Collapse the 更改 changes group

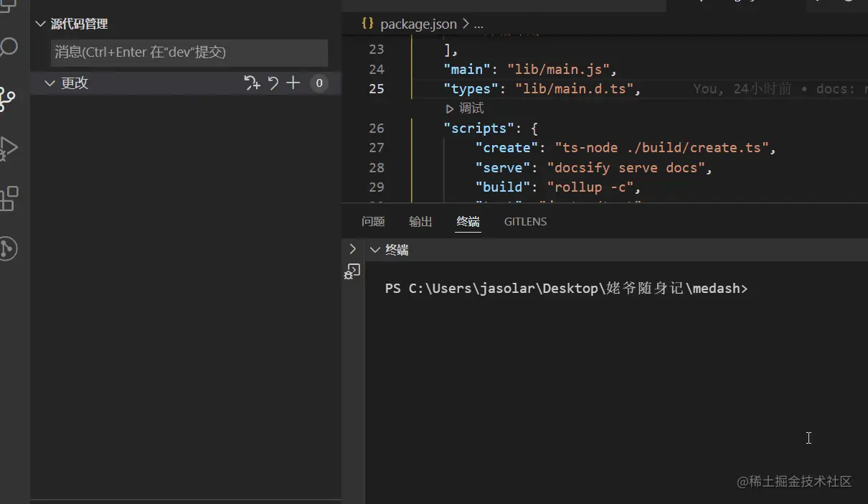[49, 83]
